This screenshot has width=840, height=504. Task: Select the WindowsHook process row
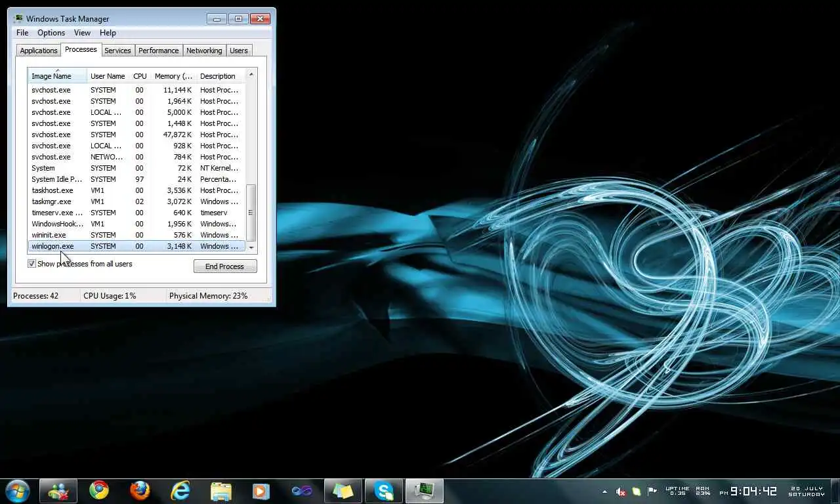136,224
